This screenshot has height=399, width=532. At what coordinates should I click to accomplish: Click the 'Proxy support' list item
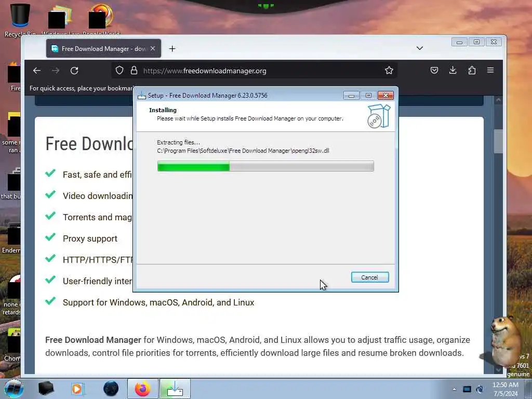click(x=90, y=238)
